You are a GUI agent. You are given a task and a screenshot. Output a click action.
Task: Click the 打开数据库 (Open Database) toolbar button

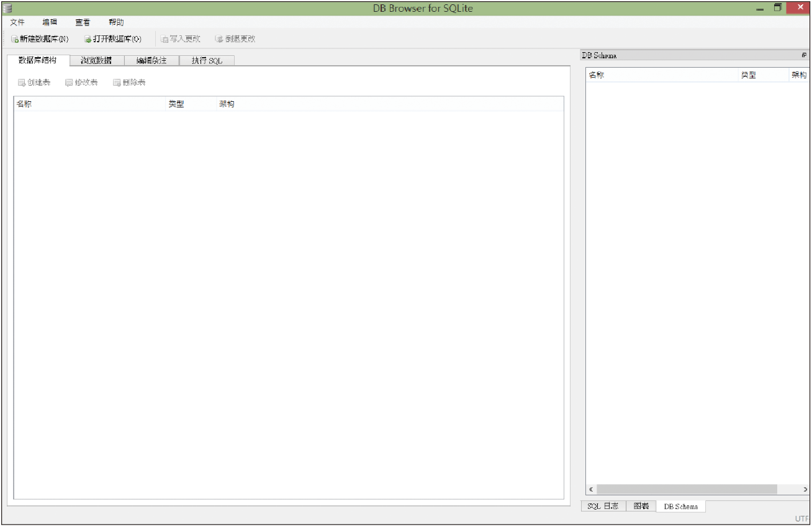(113, 39)
